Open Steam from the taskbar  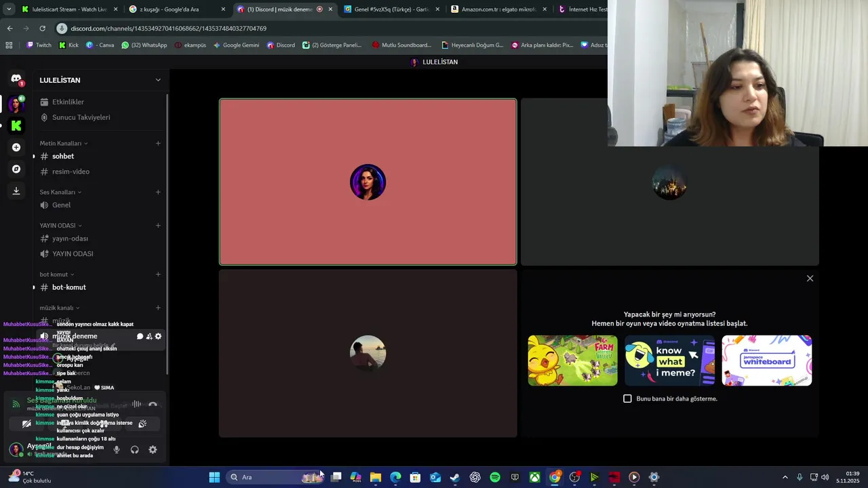click(455, 477)
